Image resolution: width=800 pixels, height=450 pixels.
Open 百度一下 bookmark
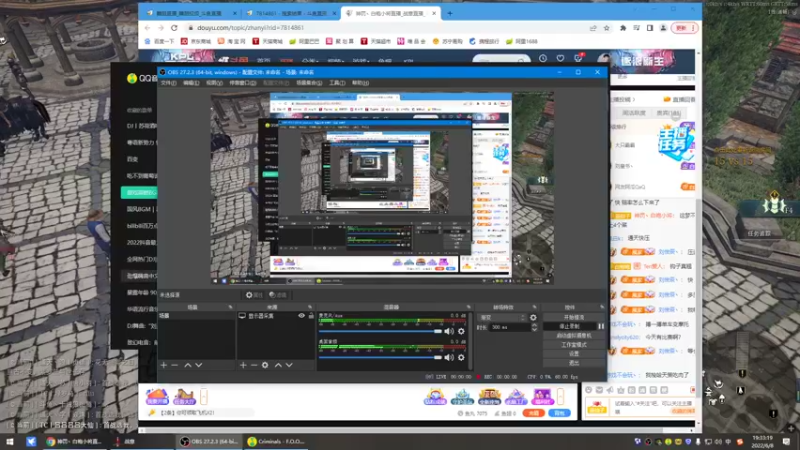click(x=159, y=41)
